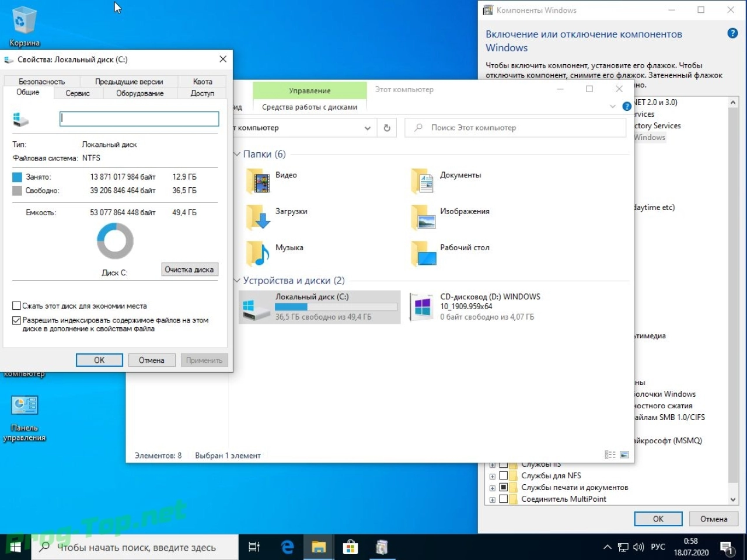The width and height of the screenshot is (747, 560).
Task: Open the Recycle Bin (Корзина) desktop icon
Action: pyautogui.click(x=24, y=22)
